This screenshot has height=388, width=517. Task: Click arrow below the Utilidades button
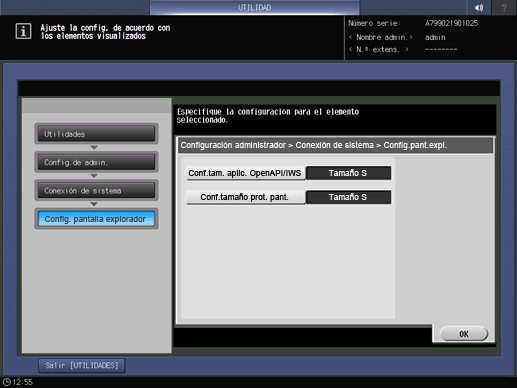[94, 147]
